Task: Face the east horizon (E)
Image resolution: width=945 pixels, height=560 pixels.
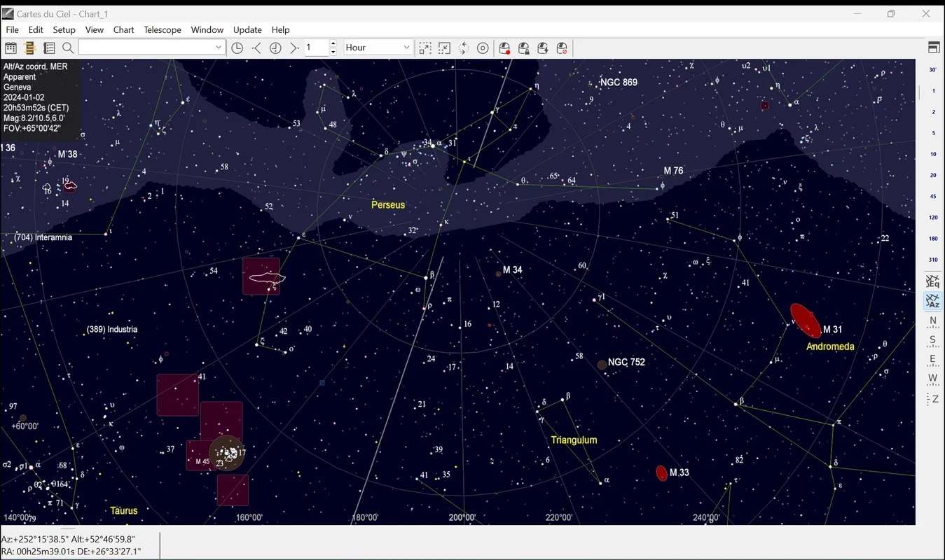Action: pos(932,360)
